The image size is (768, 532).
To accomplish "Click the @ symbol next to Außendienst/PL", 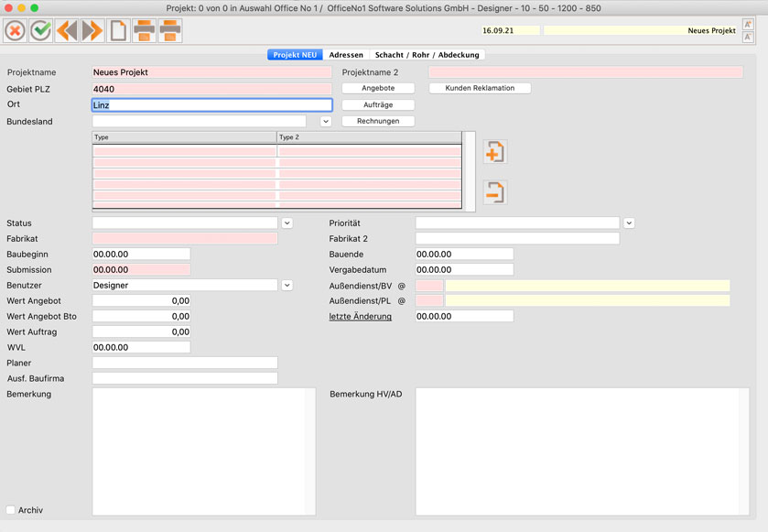I will tap(402, 300).
